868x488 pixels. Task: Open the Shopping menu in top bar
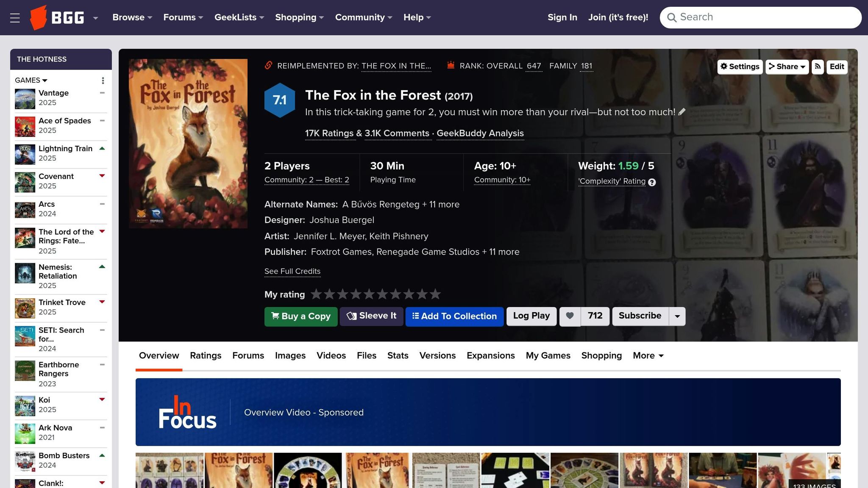coord(299,17)
